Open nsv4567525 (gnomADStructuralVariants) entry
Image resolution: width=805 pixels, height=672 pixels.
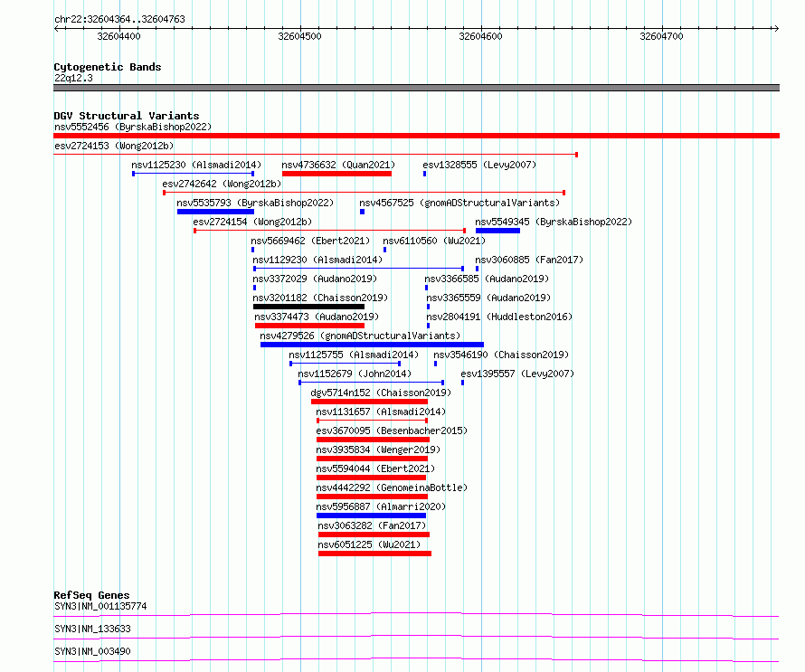point(459,203)
